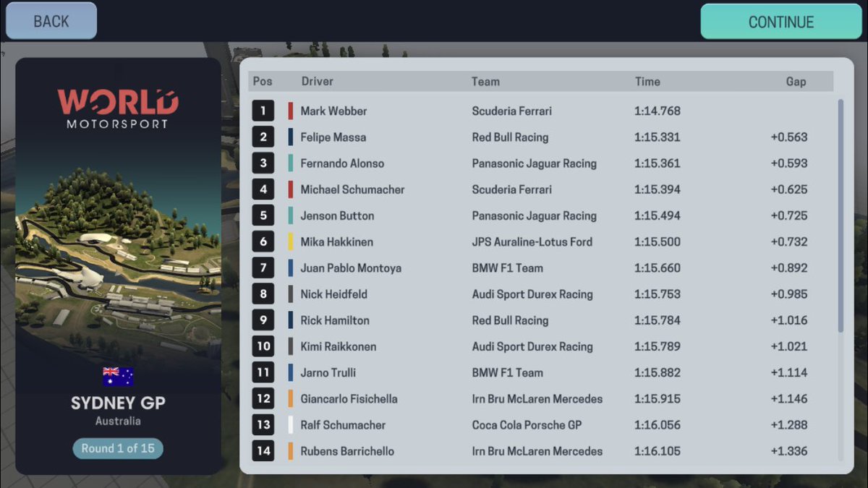The height and width of the screenshot is (488, 868).
Task: Click the Team column header
Action: pos(485,81)
